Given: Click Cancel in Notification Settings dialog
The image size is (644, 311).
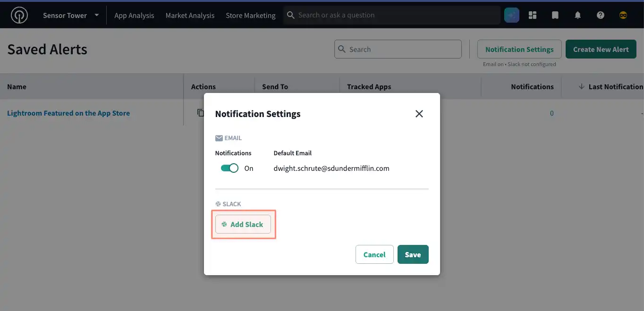Looking at the screenshot, I should tap(374, 254).
